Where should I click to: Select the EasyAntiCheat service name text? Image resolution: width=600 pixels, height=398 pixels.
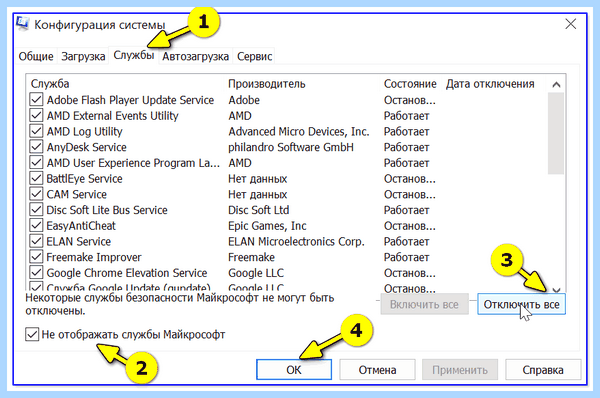coord(81,225)
